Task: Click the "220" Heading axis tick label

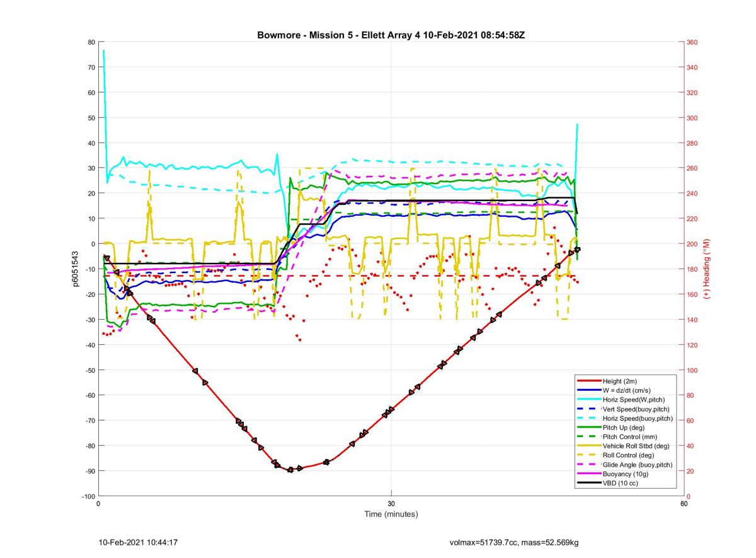Action: pyautogui.click(x=692, y=219)
